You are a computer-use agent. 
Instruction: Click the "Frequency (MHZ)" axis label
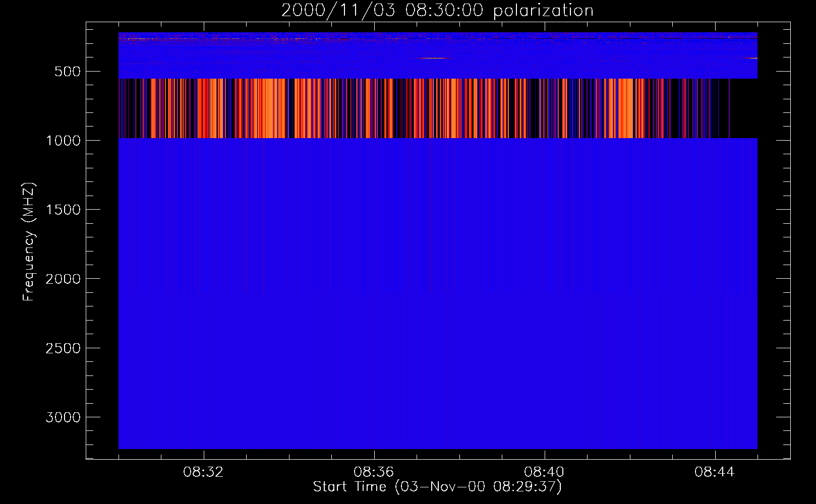[x=29, y=242]
